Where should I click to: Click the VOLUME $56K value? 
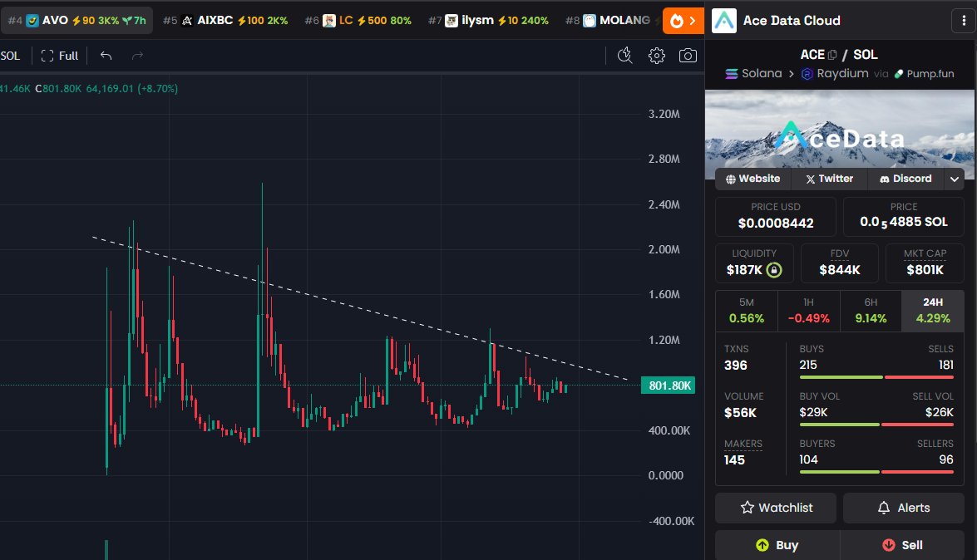(x=740, y=413)
